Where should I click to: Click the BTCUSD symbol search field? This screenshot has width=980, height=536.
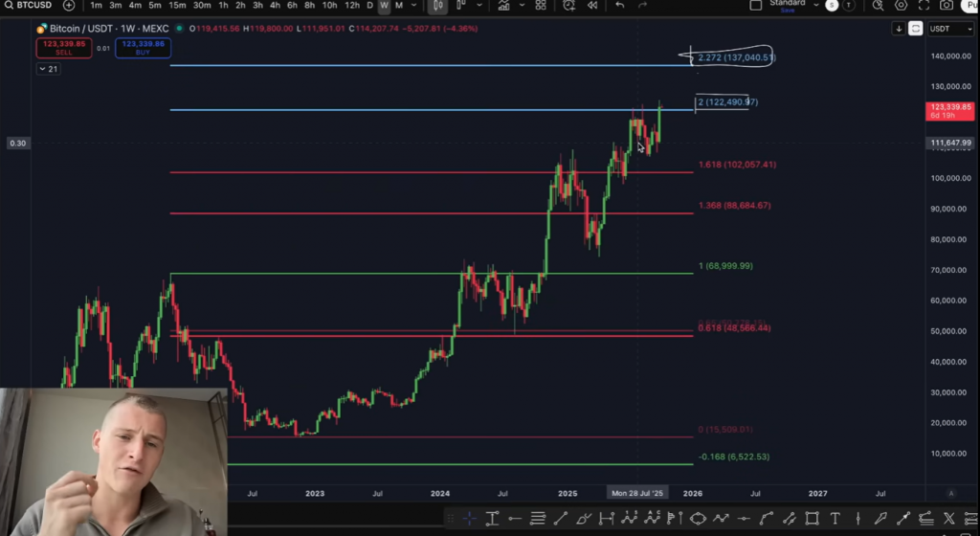click(x=27, y=6)
